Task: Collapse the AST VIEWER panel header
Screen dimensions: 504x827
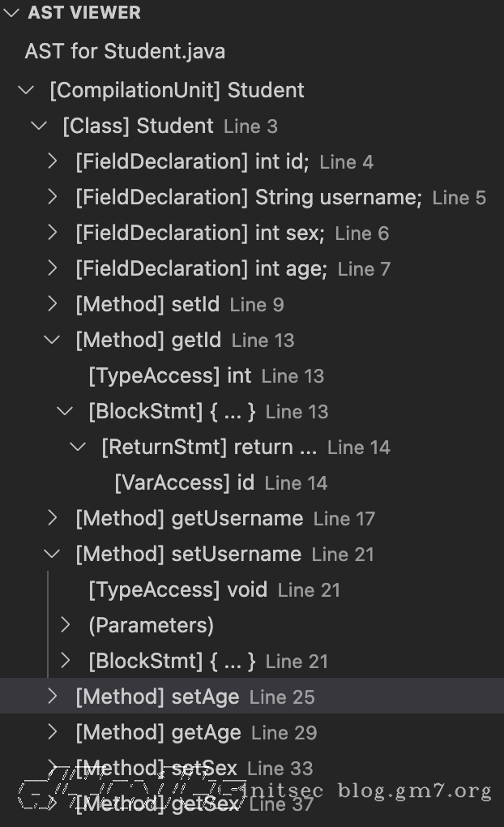Action: pos(10,13)
